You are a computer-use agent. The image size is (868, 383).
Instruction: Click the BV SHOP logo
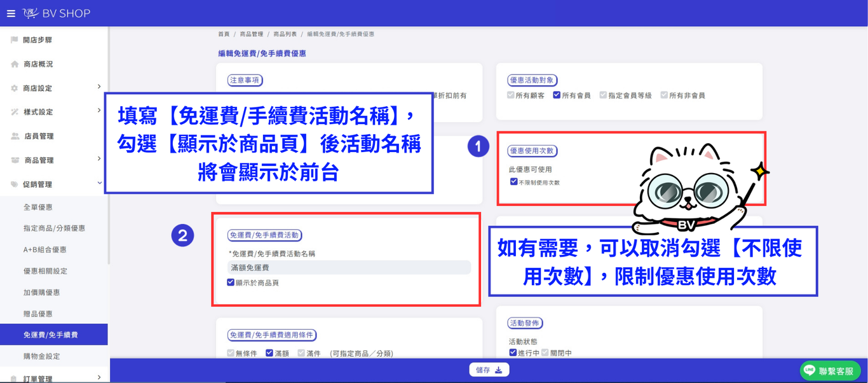(57, 13)
